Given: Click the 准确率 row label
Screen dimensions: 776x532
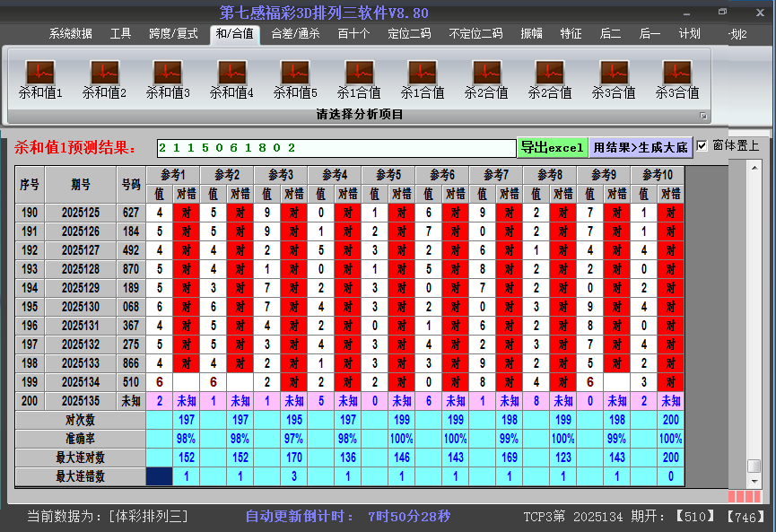Looking at the screenshot, I should 80,439.
